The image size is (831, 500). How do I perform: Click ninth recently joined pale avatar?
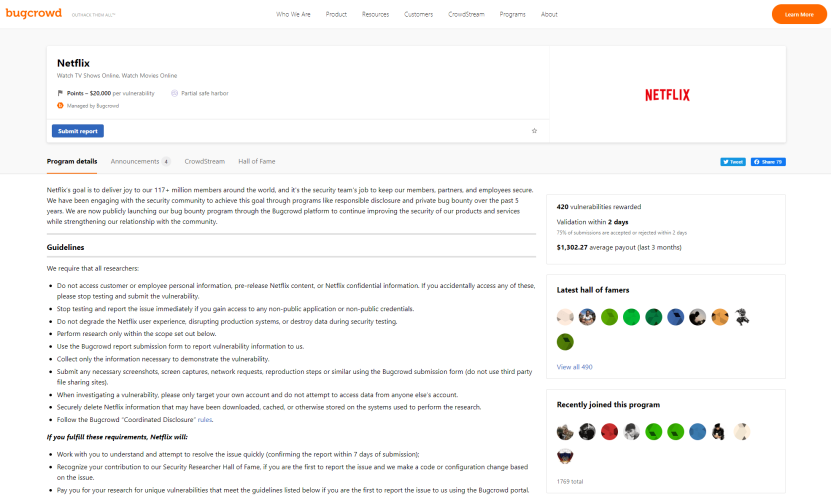tap(742, 432)
